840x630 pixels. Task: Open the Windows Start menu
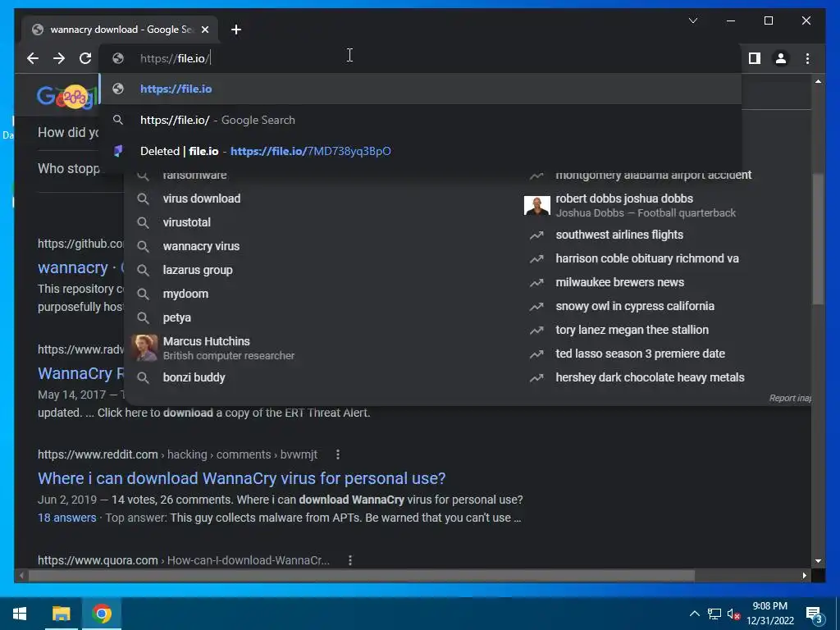(x=20, y=614)
